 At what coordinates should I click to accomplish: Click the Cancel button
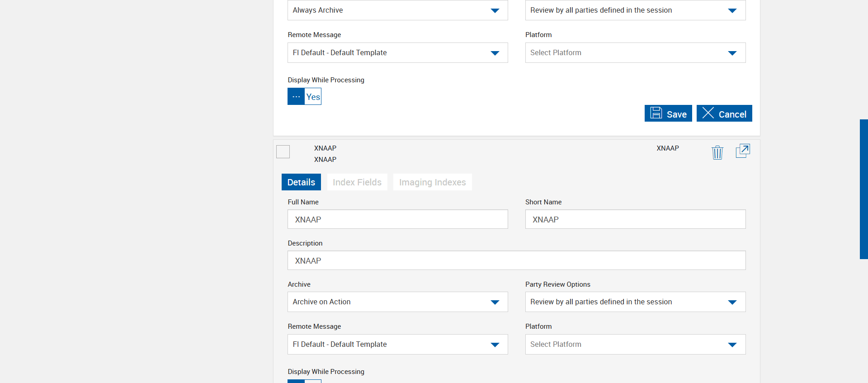coord(724,113)
